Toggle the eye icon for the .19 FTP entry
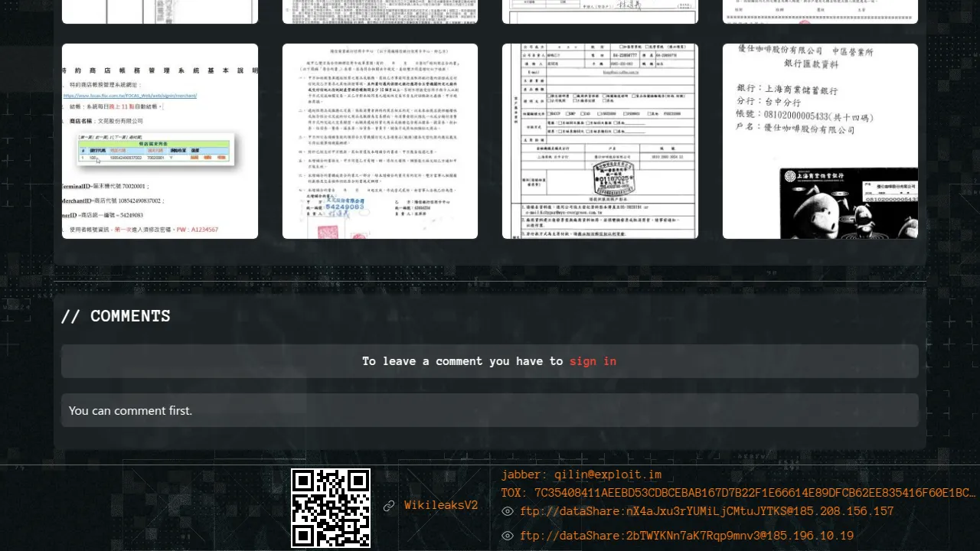 (x=507, y=536)
